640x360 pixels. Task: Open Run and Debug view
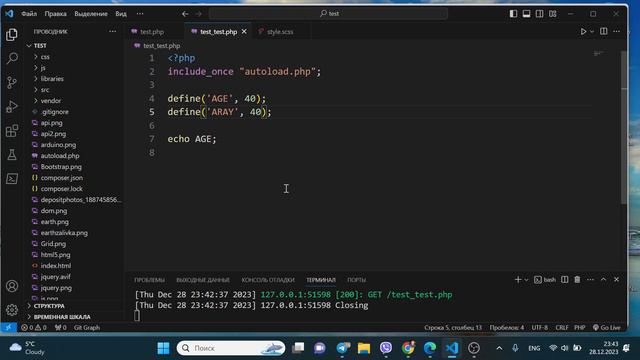(x=12, y=107)
